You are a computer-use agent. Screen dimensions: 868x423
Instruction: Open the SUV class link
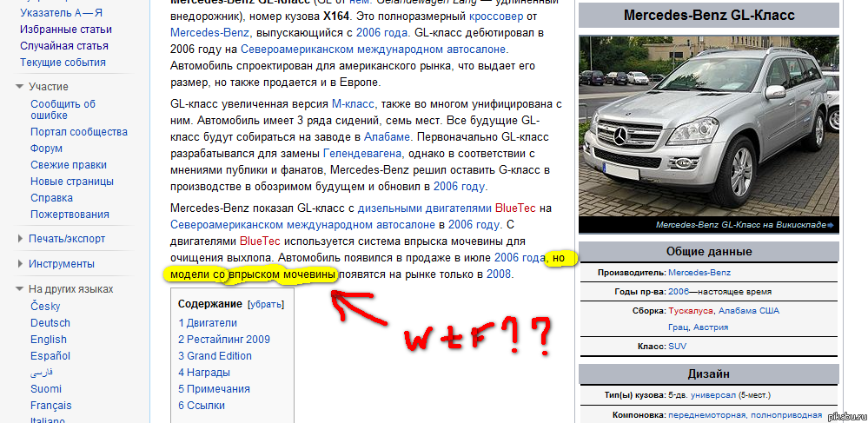coord(677,346)
